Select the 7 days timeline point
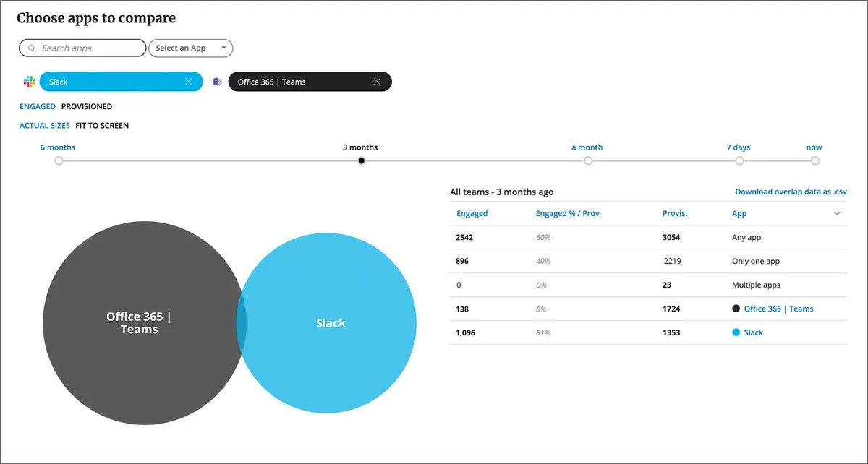 739,160
